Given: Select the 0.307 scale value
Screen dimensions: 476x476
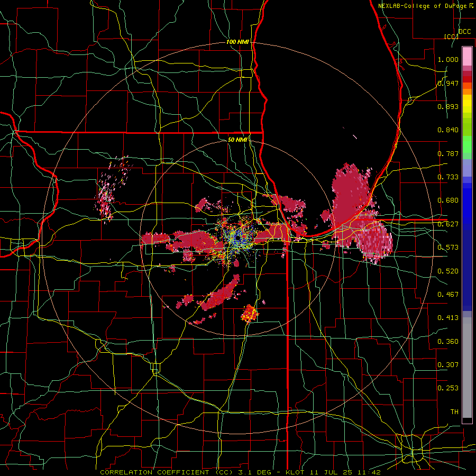Looking at the screenshot, I should pyautogui.click(x=448, y=365).
